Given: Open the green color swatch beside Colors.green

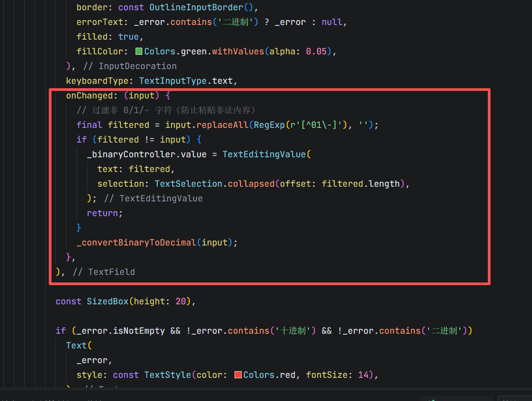Looking at the screenshot, I should click(x=139, y=51).
